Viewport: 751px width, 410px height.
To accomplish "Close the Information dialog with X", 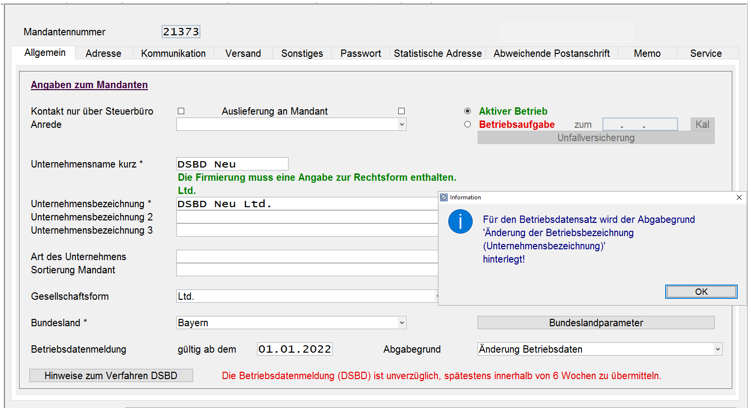I will tap(739, 198).
